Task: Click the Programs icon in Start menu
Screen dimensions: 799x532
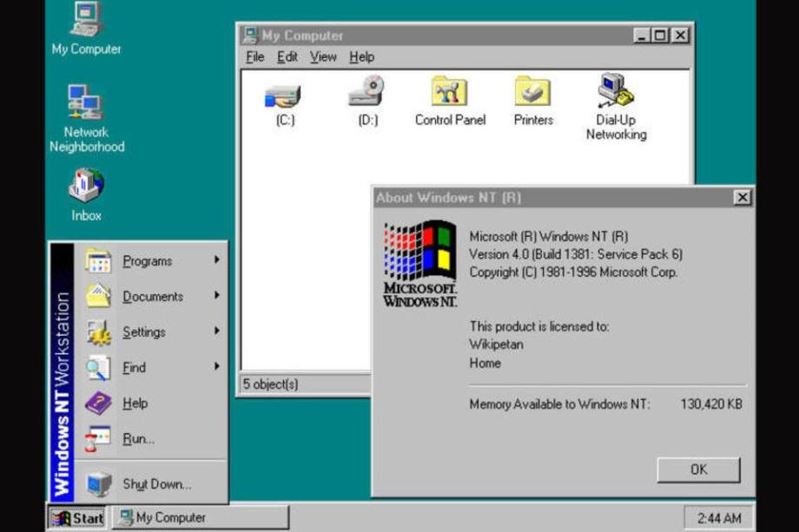Action: pos(98,261)
